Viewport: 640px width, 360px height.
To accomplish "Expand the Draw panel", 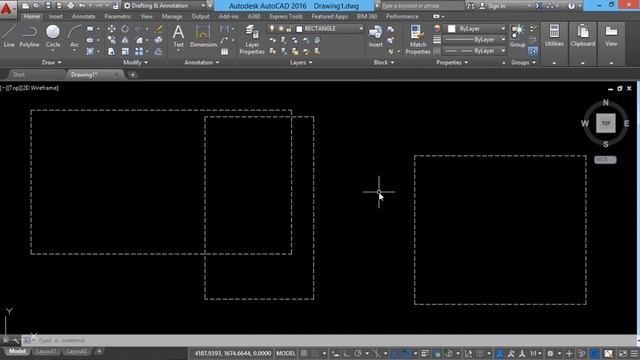I will 51,62.
